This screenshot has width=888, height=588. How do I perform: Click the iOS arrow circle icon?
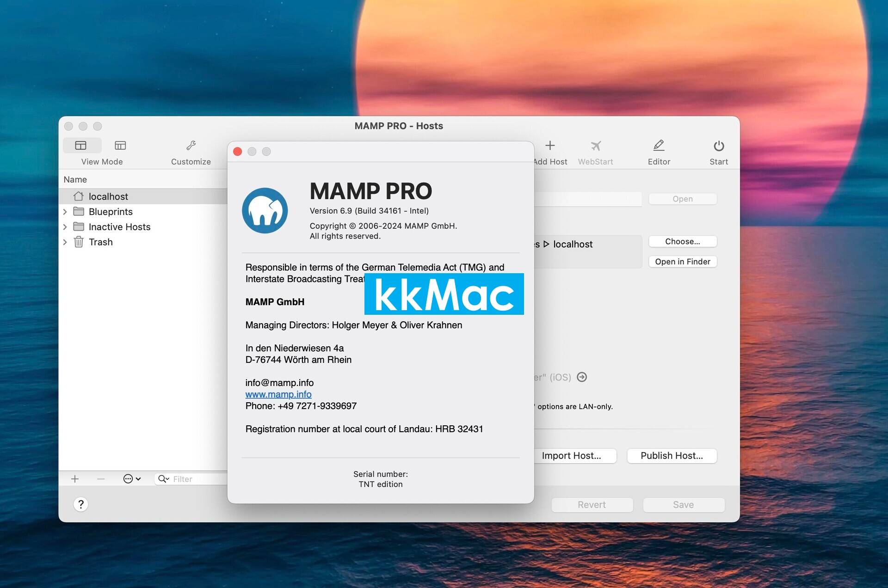pyautogui.click(x=582, y=377)
